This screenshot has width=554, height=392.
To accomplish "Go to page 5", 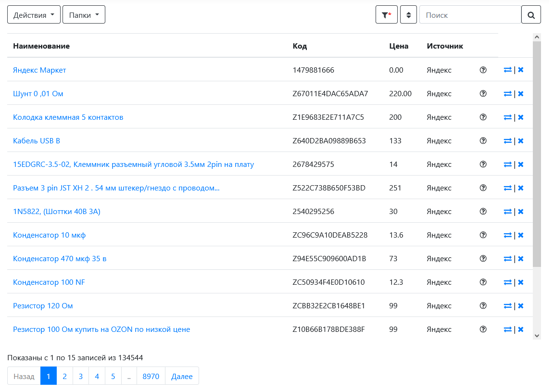I will [x=113, y=376].
